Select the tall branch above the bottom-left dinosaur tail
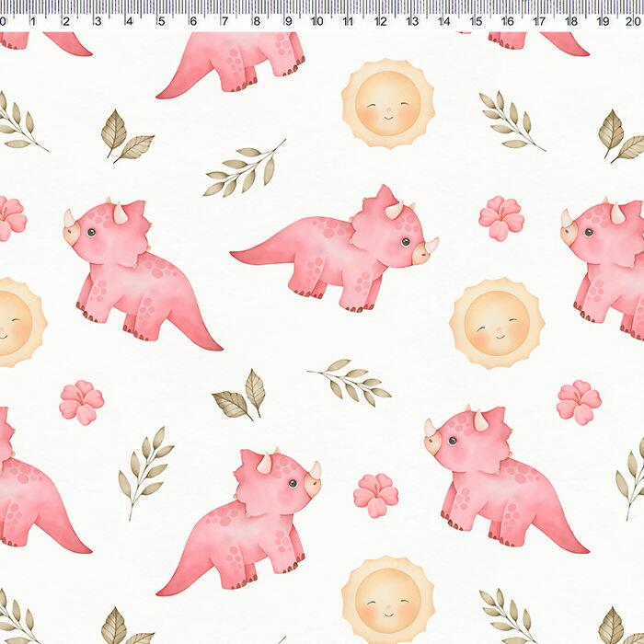 (143, 472)
